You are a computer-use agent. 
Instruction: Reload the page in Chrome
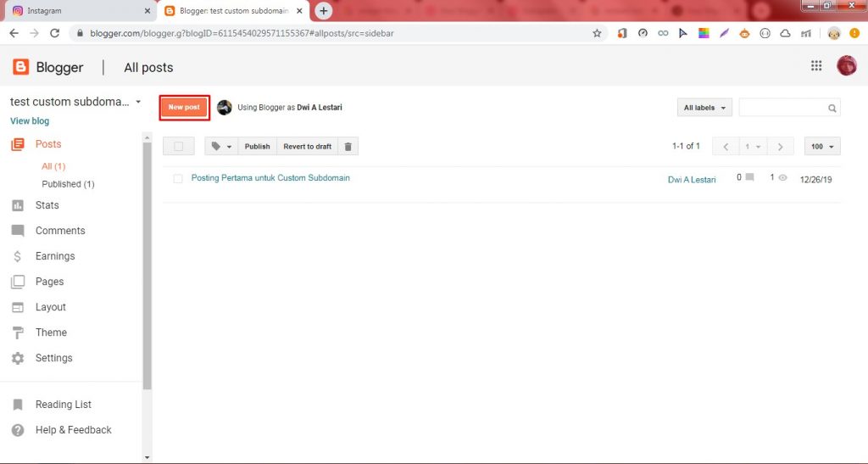click(54, 33)
